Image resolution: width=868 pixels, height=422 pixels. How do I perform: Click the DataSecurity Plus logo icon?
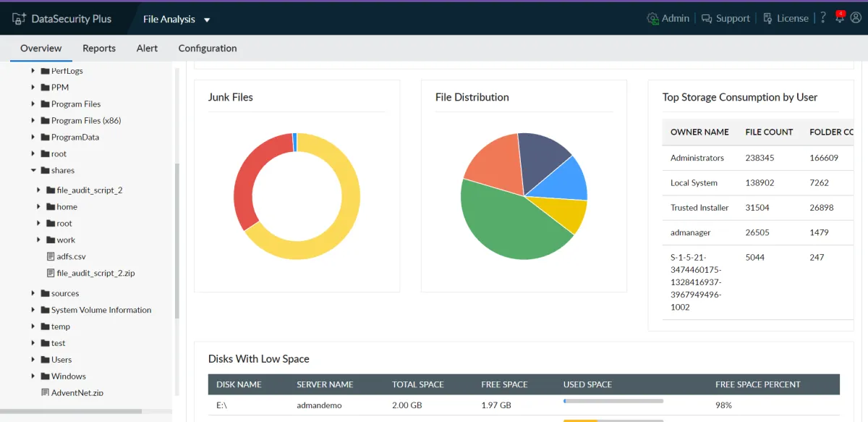19,19
